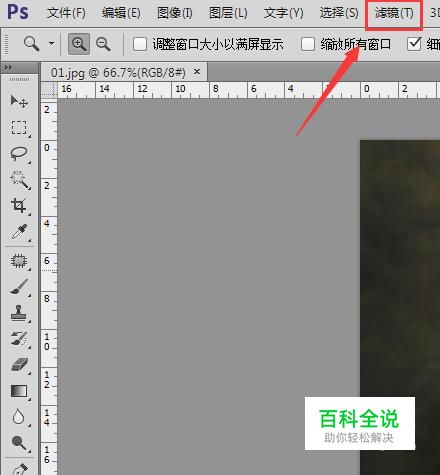
Task: Click the horizontal ruler above the canvas
Action: (x=249, y=90)
